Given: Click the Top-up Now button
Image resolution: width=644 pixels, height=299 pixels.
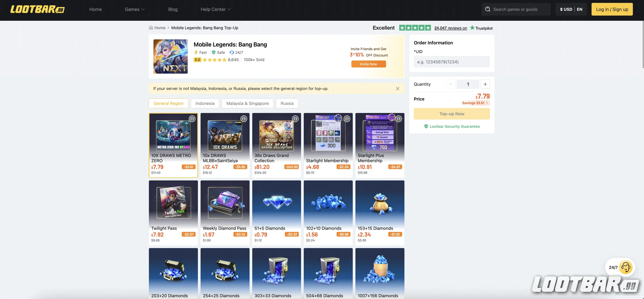Looking at the screenshot, I should pos(451,114).
